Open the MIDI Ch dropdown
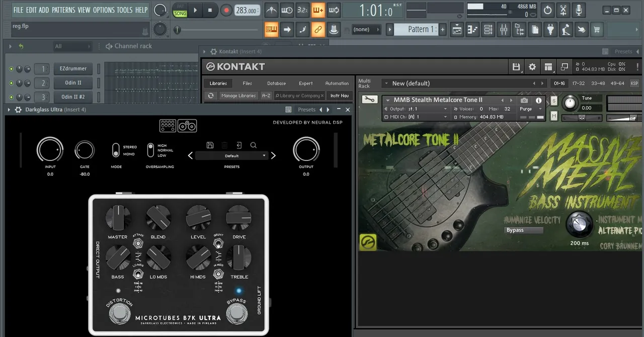 click(416, 117)
